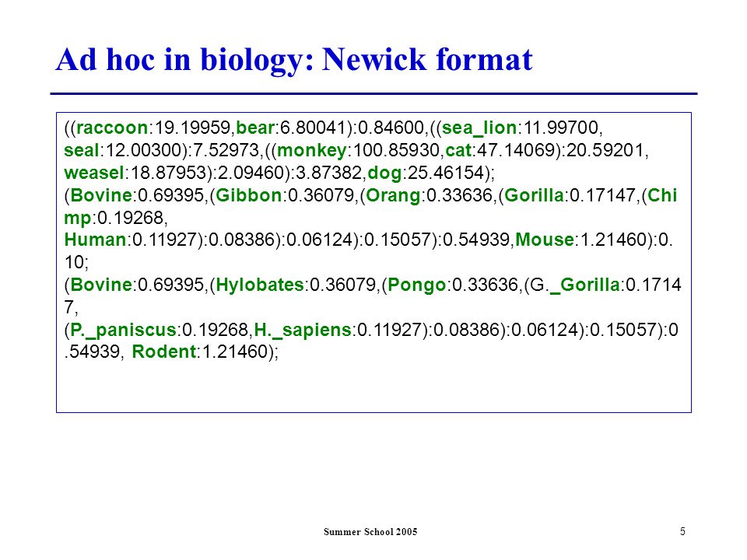Click the 'Summer School 2005' footer text
This screenshot has height=560, width=747.
(x=370, y=532)
